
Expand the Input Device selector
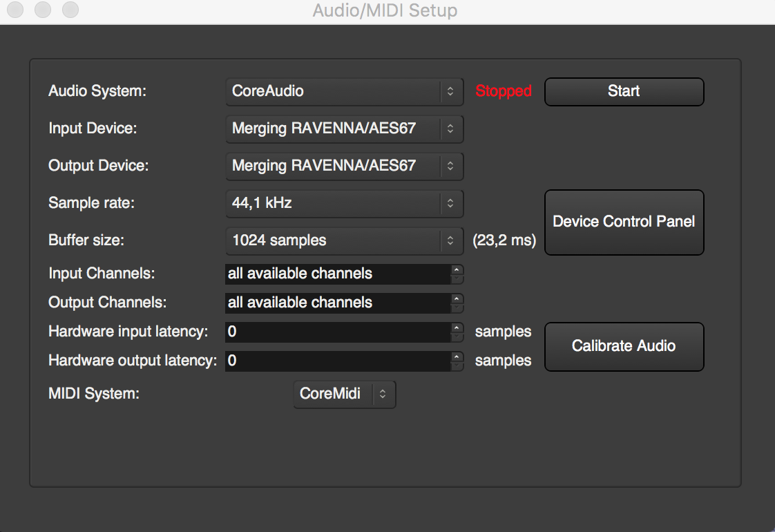[x=344, y=129]
